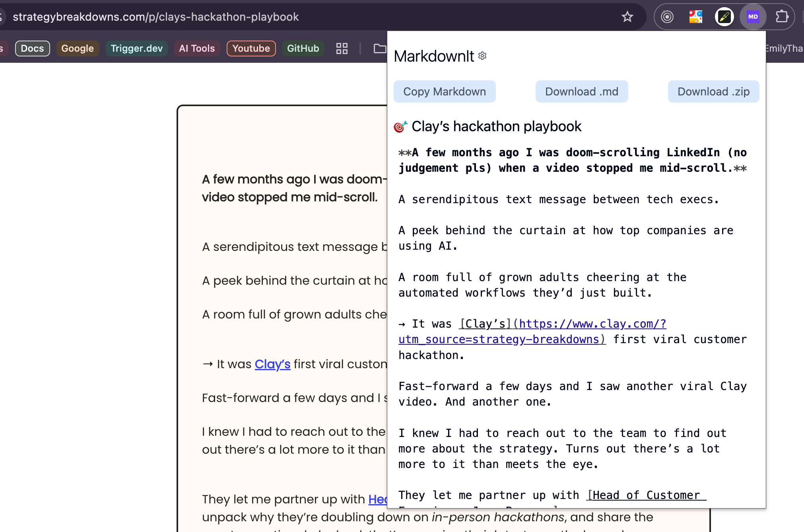Click the MarkdownIt MD extension icon

tap(753, 17)
